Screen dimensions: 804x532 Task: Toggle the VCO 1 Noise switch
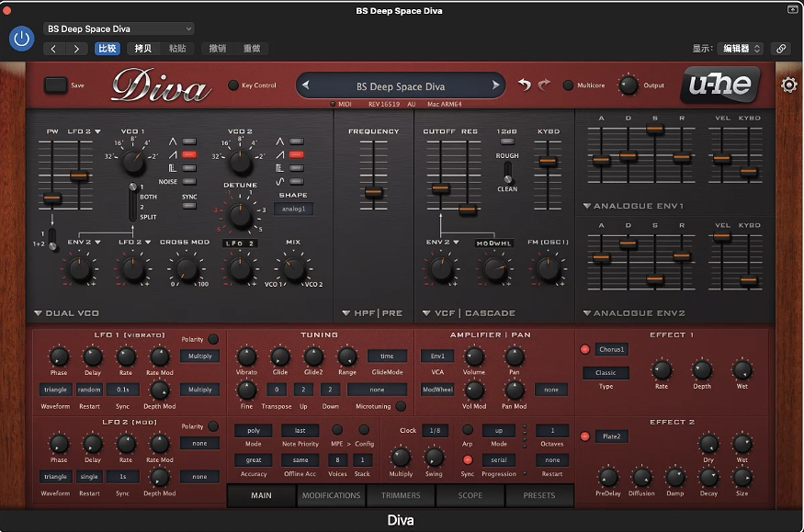(189, 181)
